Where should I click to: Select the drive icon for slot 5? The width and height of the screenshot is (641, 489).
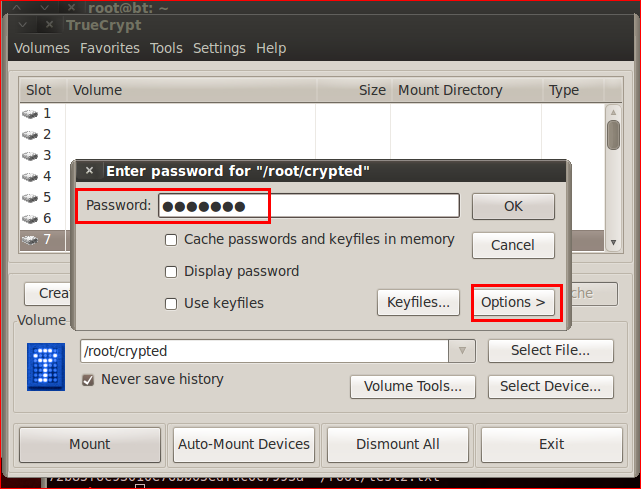pyautogui.click(x=30, y=198)
